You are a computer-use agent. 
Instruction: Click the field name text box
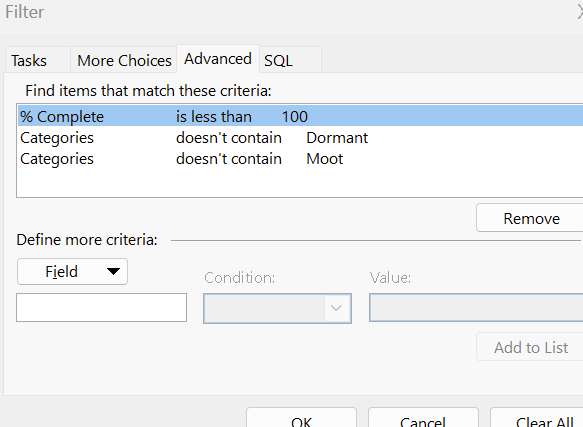point(102,307)
